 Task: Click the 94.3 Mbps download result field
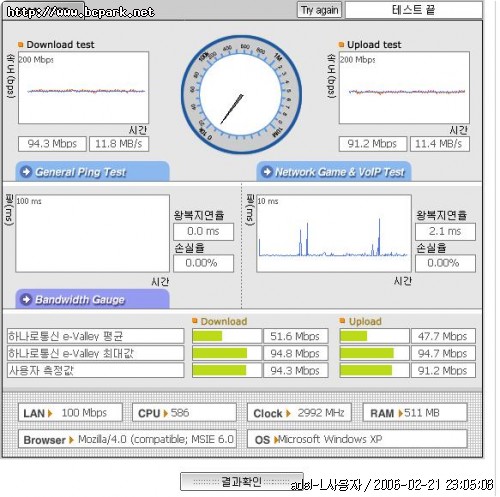tap(52, 144)
